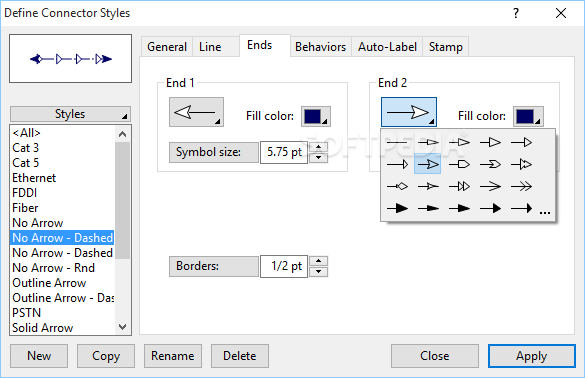Click the Symbol size label button
585x378 pixels.
tap(214, 152)
